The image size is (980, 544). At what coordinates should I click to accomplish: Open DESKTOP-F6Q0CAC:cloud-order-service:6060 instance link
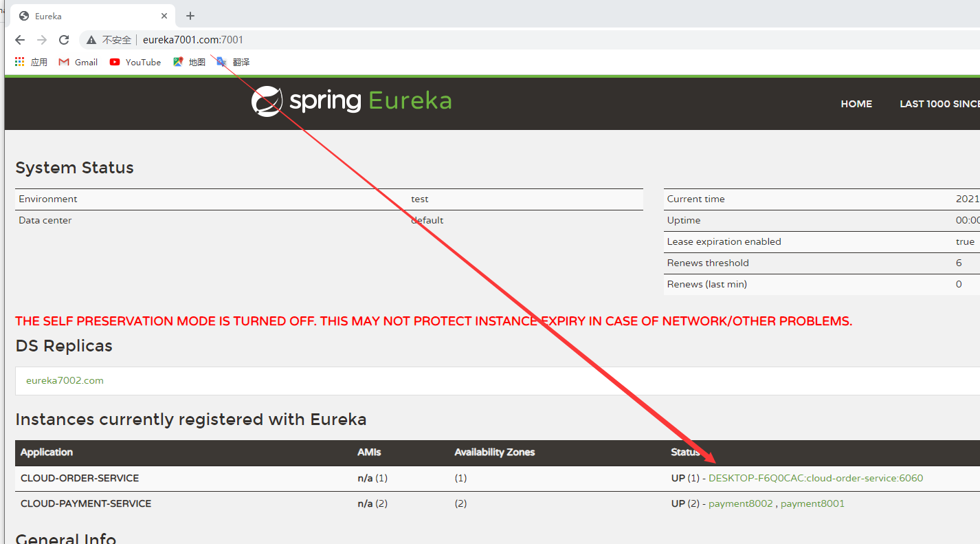point(816,478)
